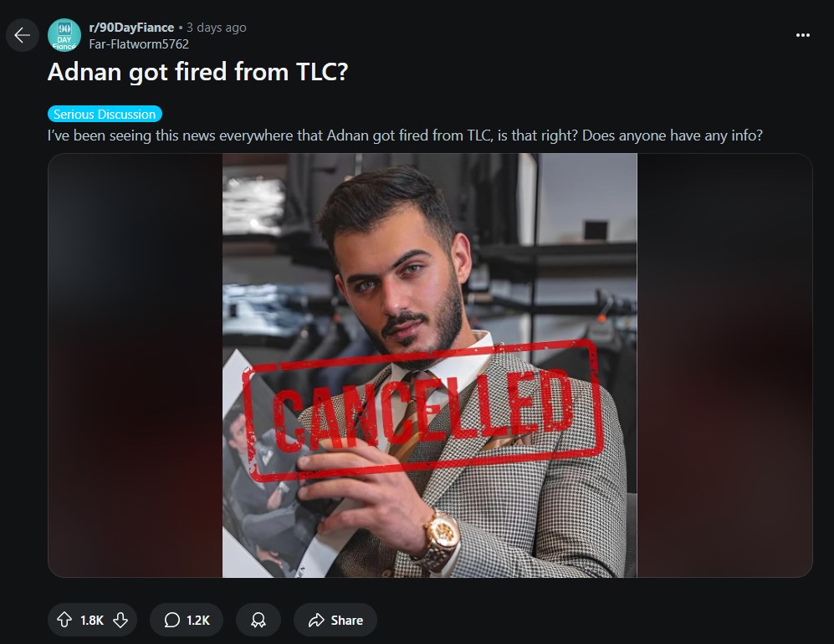This screenshot has width=834, height=644.
Task: Click the 1.8K vote score
Action: [92, 621]
